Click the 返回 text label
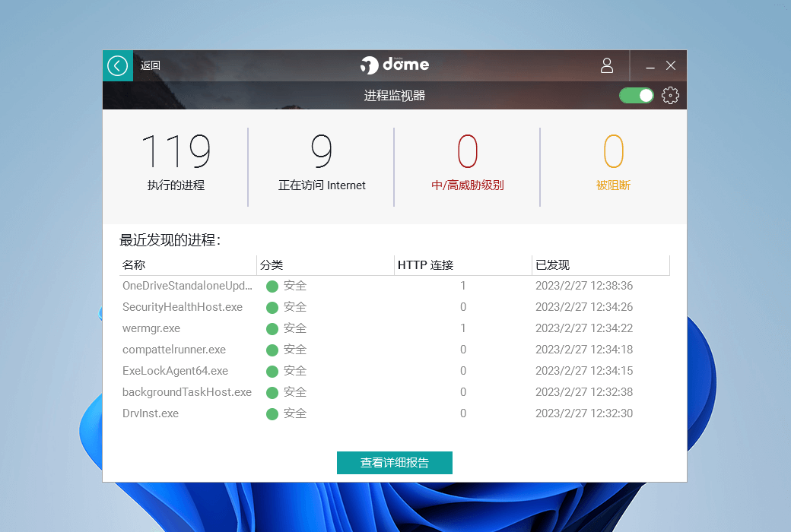The height and width of the screenshot is (532, 791). point(151,66)
